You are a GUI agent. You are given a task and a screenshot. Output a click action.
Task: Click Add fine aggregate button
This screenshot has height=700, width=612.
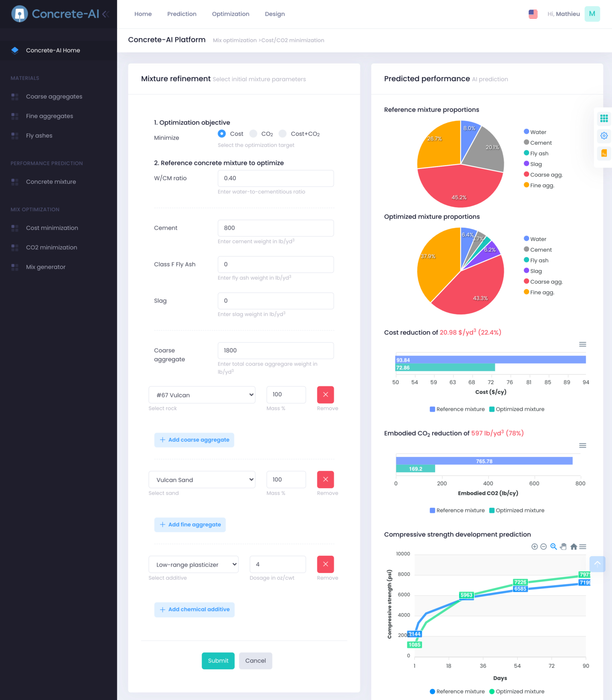coord(190,525)
